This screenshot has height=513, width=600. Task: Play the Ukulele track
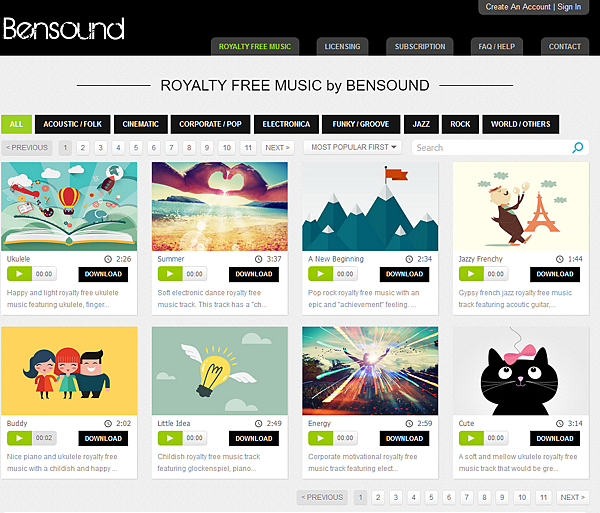19,274
